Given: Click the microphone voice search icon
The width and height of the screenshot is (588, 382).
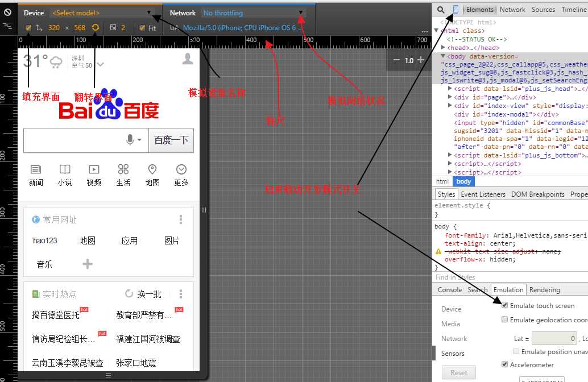Looking at the screenshot, I should pos(130,140).
